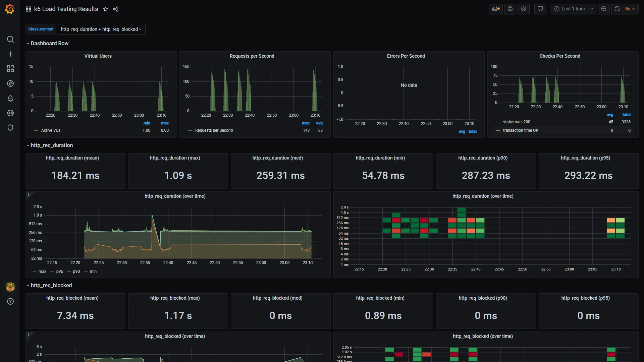Open dashboard settings gear in top bar
644x362 pixels.
tap(524, 9)
